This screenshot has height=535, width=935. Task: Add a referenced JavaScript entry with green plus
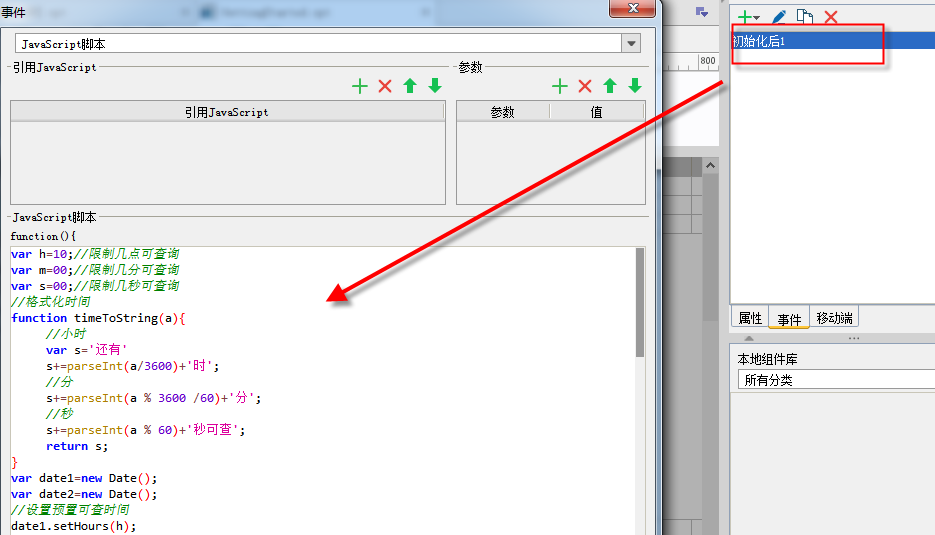click(360, 86)
